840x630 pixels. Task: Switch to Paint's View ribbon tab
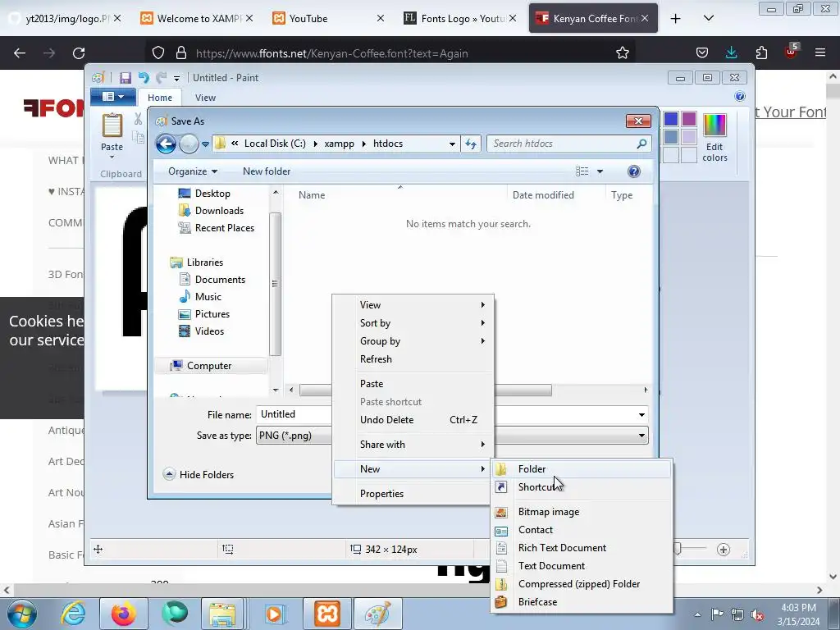(205, 98)
